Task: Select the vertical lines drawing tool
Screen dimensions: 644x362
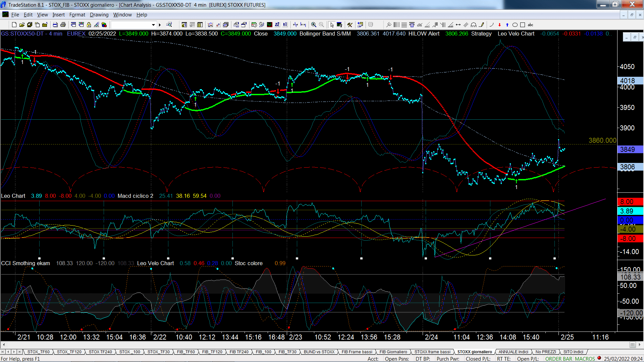Action: point(396,25)
